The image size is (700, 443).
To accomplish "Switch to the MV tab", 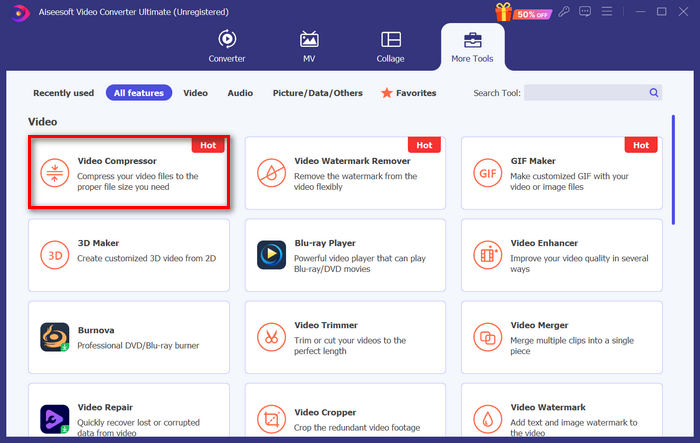I will pos(309,46).
